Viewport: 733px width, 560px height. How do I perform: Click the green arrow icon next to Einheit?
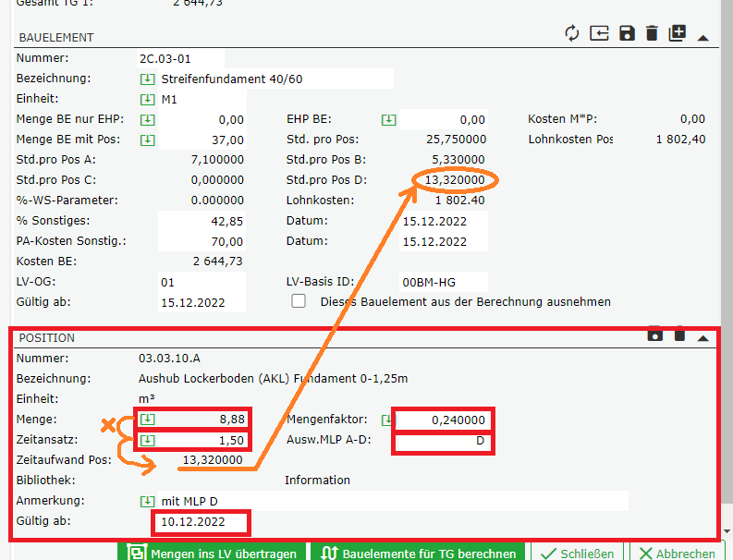click(x=147, y=100)
